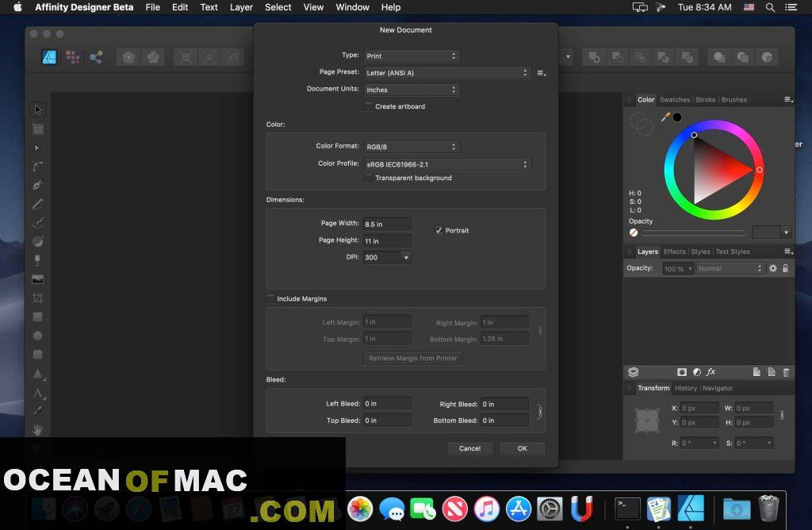812x530 pixels.
Task: Switch to Export Persona icon
Action: click(96, 57)
